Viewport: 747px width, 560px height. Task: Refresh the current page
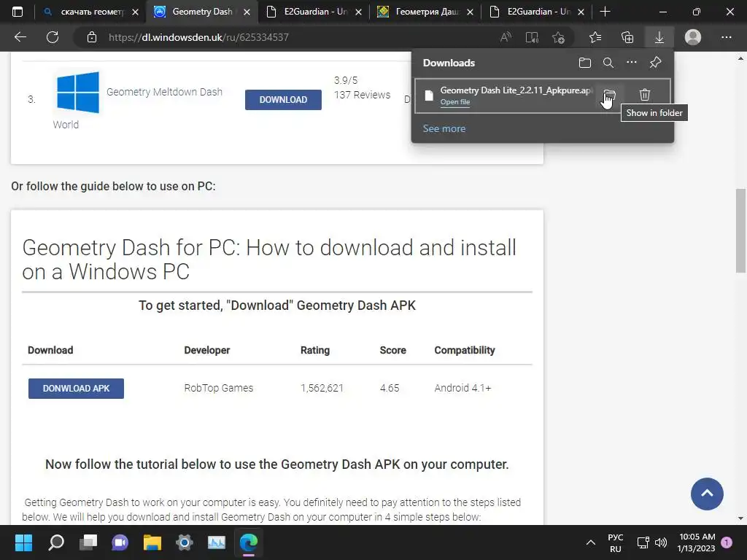(x=53, y=37)
